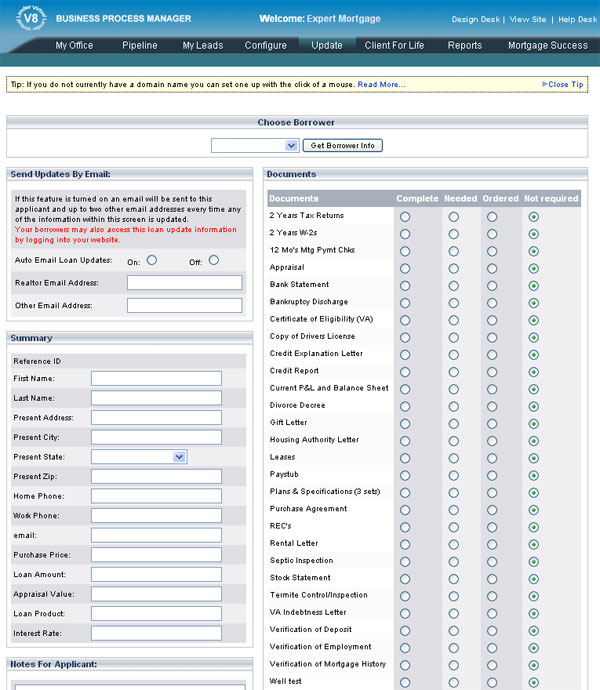The width and height of the screenshot is (600, 690).
Task: Click the Present Zip field
Action: click(156, 476)
